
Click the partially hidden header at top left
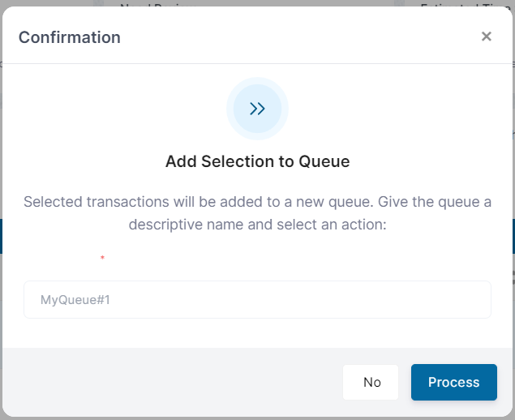(154, 4)
